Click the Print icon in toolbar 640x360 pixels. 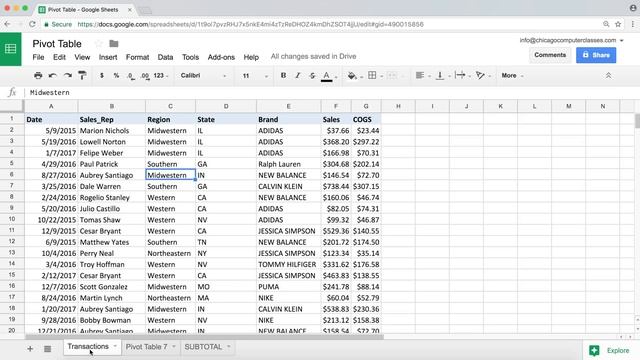click(38, 76)
